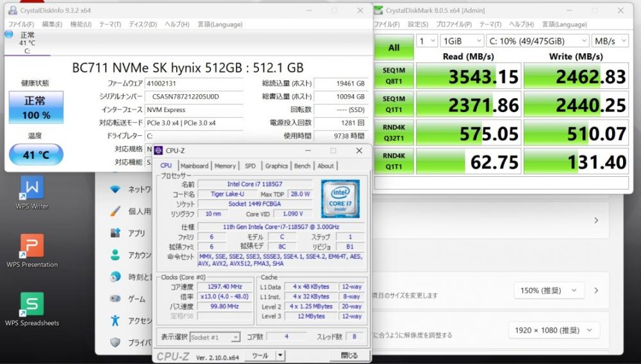
Task: Open the MB/s unit dropdown
Action: point(610,41)
